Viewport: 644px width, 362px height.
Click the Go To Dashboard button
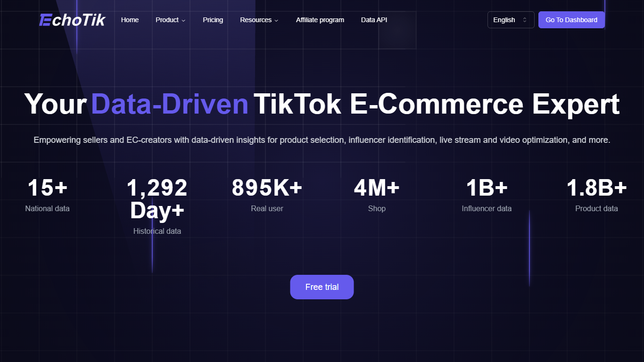pyautogui.click(x=571, y=20)
